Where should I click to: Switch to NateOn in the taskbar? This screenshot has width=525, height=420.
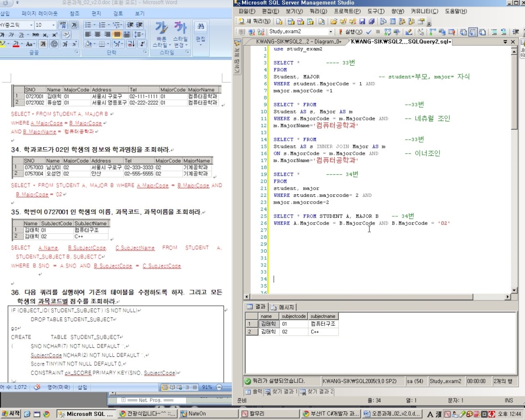208,414
